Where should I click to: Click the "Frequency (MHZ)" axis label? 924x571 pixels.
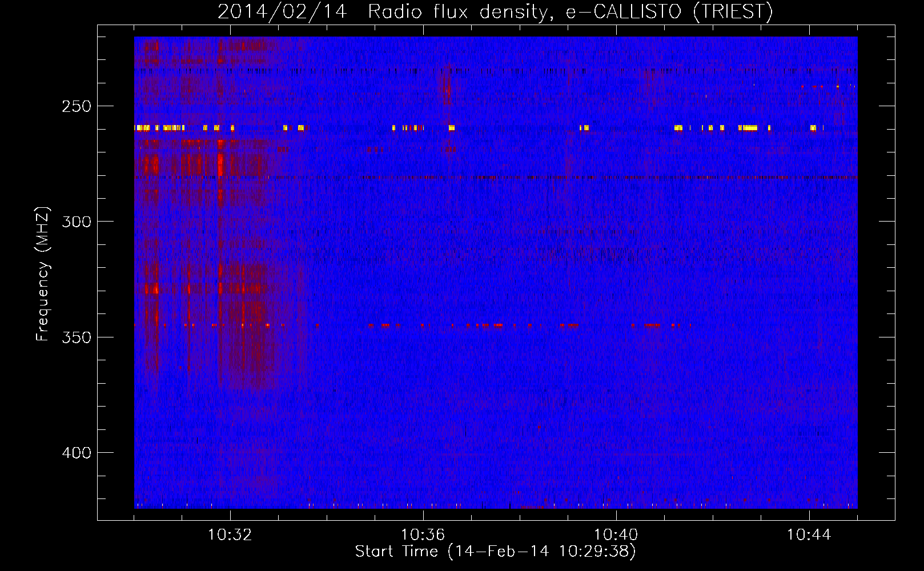43,274
